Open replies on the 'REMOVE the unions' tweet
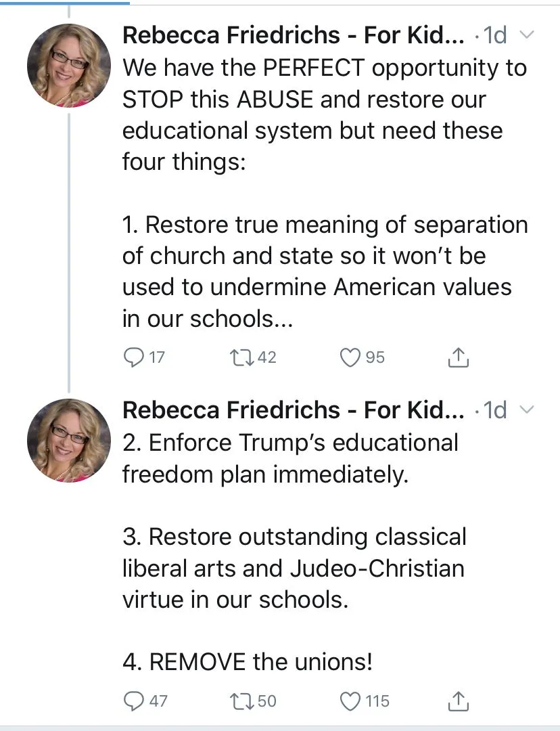The width and height of the screenshot is (560, 731). tap(134, 701)
